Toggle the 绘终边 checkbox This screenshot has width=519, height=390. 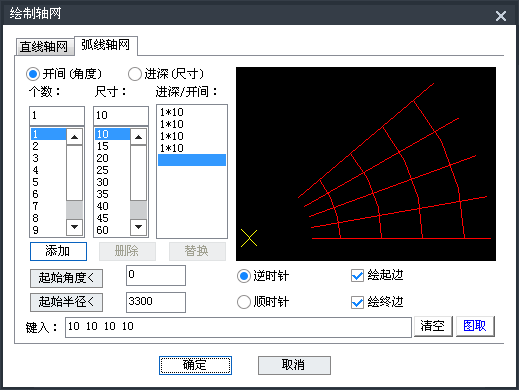point(357,303)
